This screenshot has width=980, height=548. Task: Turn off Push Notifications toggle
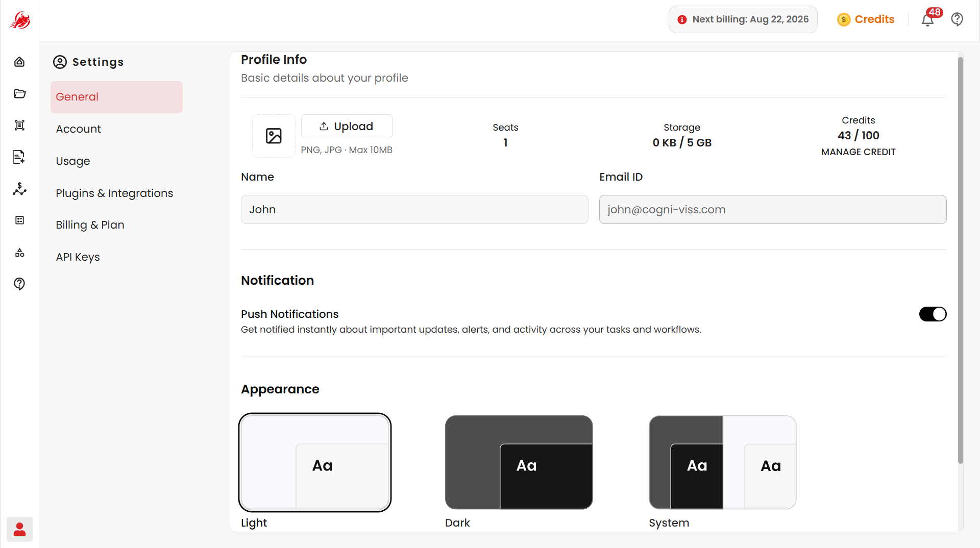click(x=933, y=314)
